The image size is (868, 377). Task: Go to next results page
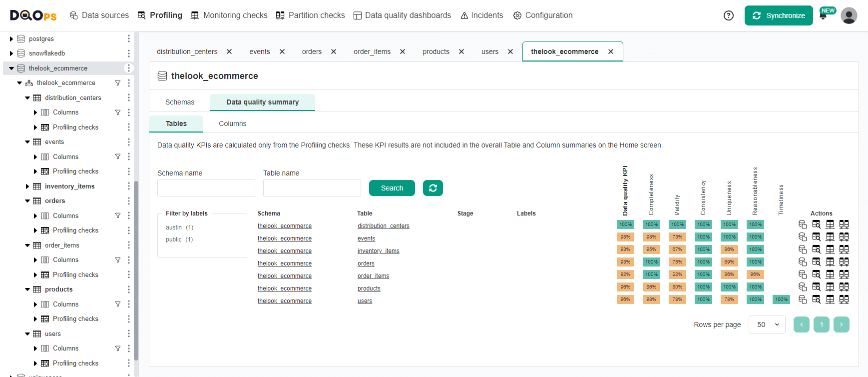click(842, 324)
